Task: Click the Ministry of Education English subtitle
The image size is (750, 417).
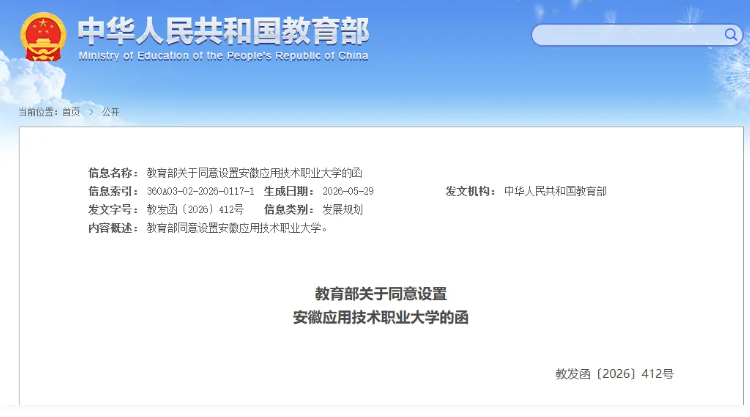Action: pyautogui.click(x=223, y=56)
